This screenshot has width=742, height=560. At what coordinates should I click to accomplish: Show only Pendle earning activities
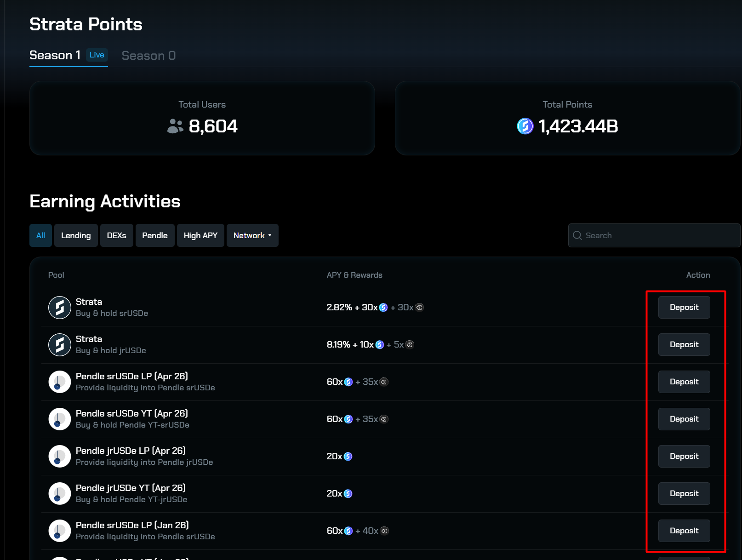tap(155, 235)
